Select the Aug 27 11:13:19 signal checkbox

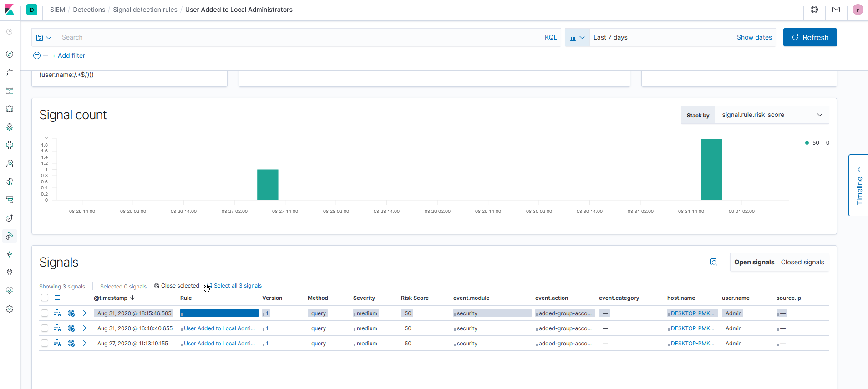pyautogui.click(x=45, y=344)
